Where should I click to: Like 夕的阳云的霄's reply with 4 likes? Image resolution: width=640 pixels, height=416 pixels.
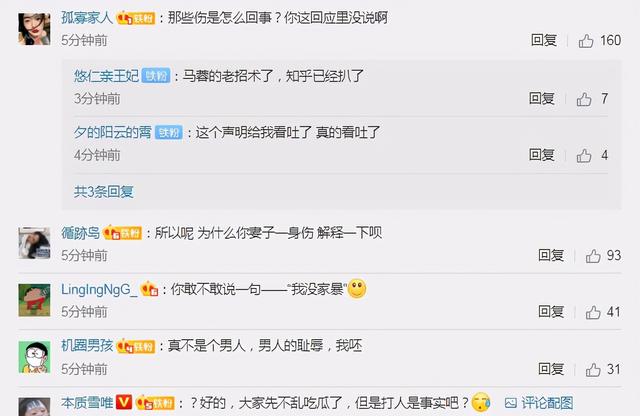tap(584, 155)
